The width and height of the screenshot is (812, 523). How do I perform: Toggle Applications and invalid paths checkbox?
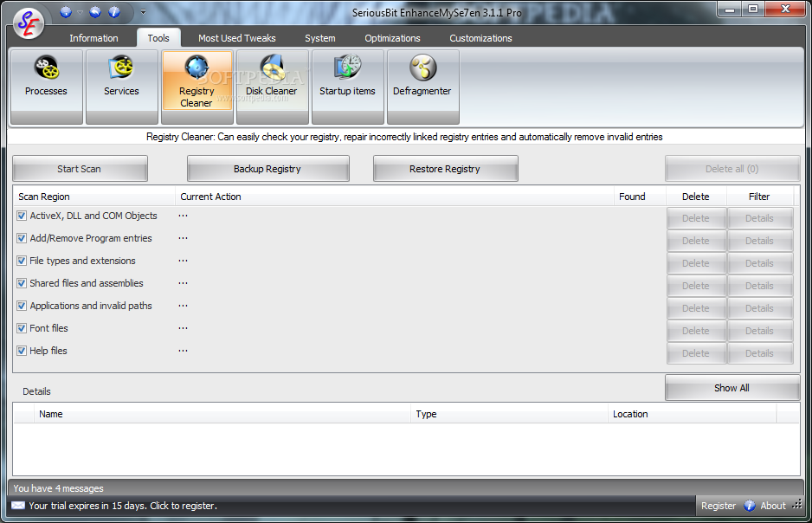point(22,306)
